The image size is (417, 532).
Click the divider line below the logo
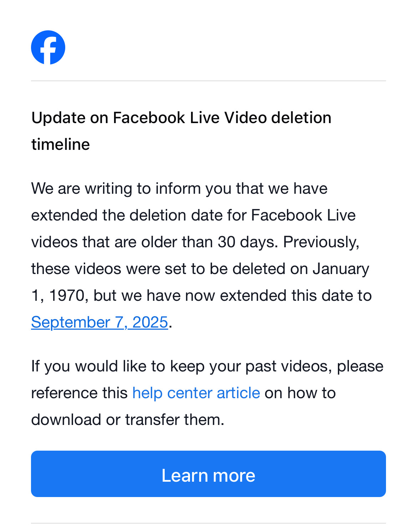208,81
